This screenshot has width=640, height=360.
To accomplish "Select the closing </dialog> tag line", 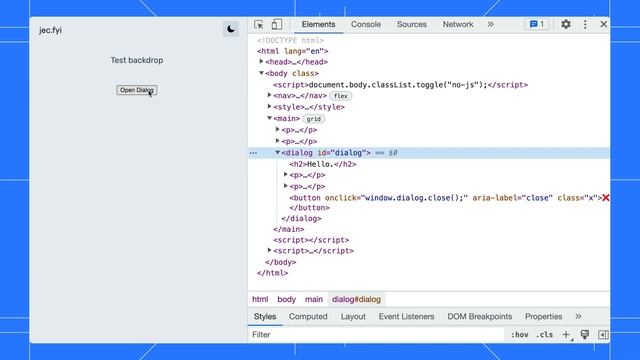I will 301,218.
